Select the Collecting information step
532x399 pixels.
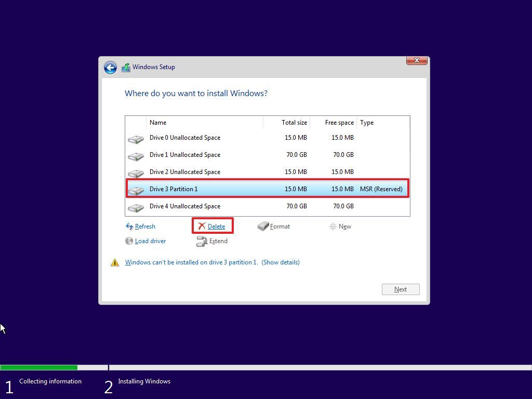50,381
